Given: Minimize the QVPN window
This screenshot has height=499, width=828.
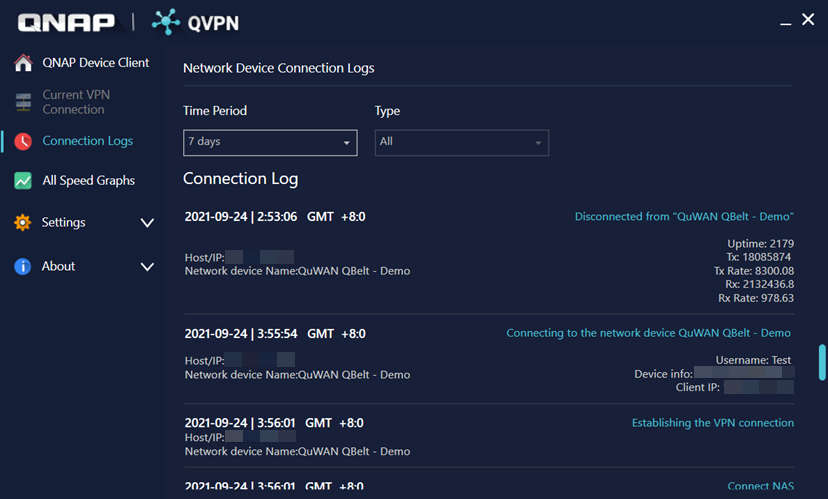Looking at the screenshot, I should click(x=786, y=23).
